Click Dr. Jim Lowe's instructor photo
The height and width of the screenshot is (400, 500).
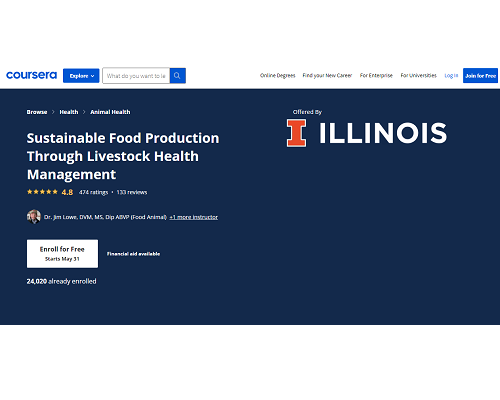[x=34, y=217]
